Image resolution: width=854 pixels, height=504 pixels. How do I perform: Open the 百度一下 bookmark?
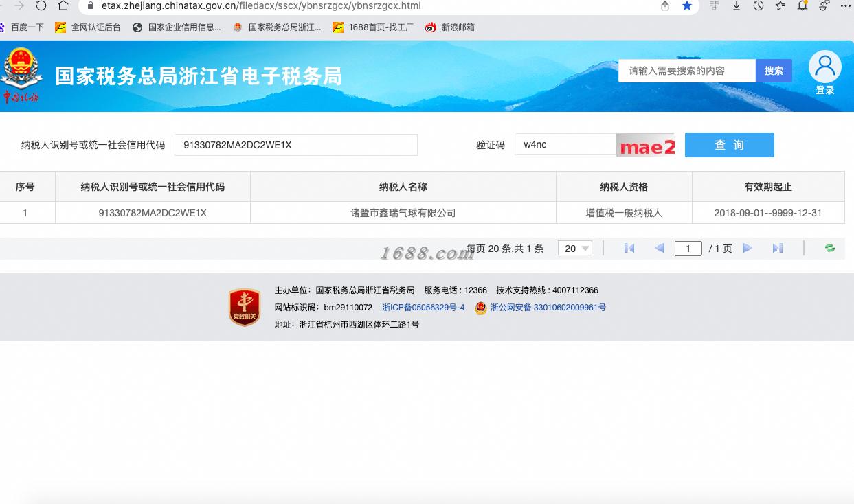pyautogui.click(x=22, y=27)
